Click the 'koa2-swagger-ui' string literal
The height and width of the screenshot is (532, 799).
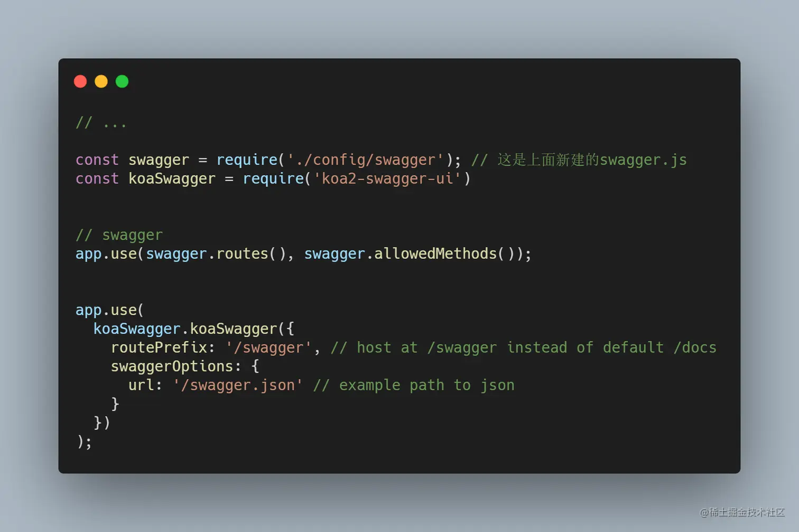point(387,179)
